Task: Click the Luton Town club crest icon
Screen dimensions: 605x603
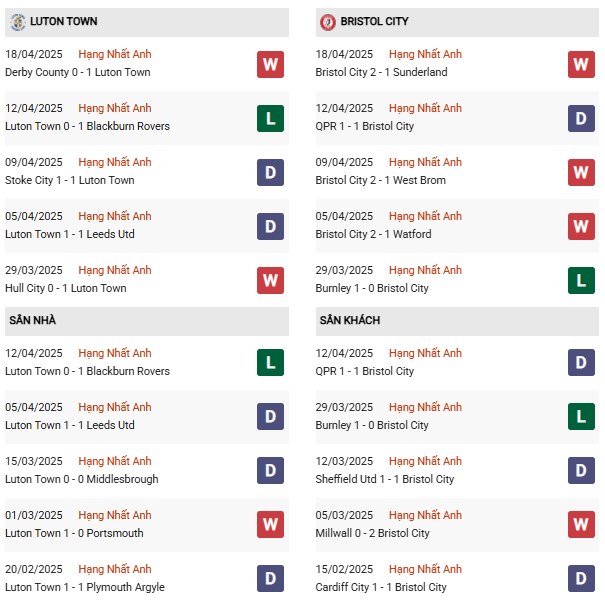Action: coord(18,22)
